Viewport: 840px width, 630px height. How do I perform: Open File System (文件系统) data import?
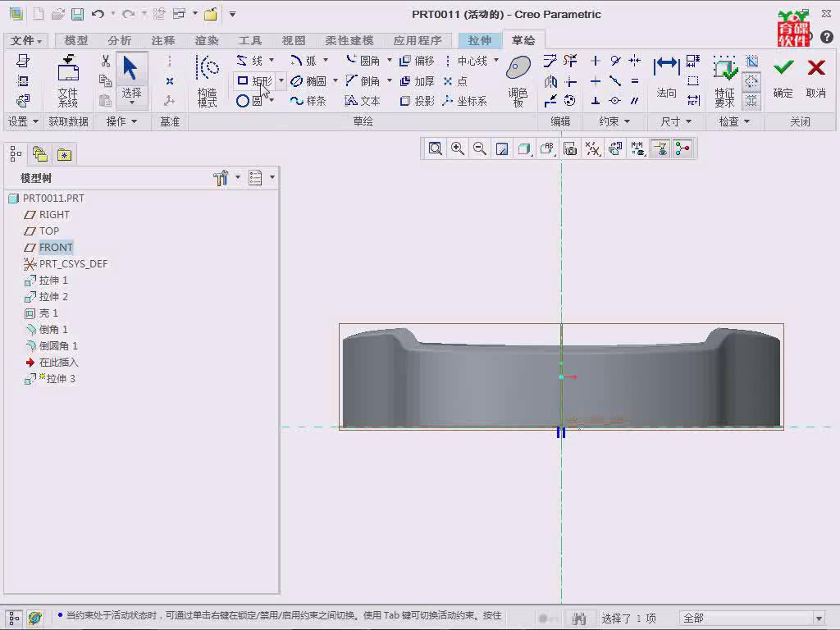[x=68, y=81]
